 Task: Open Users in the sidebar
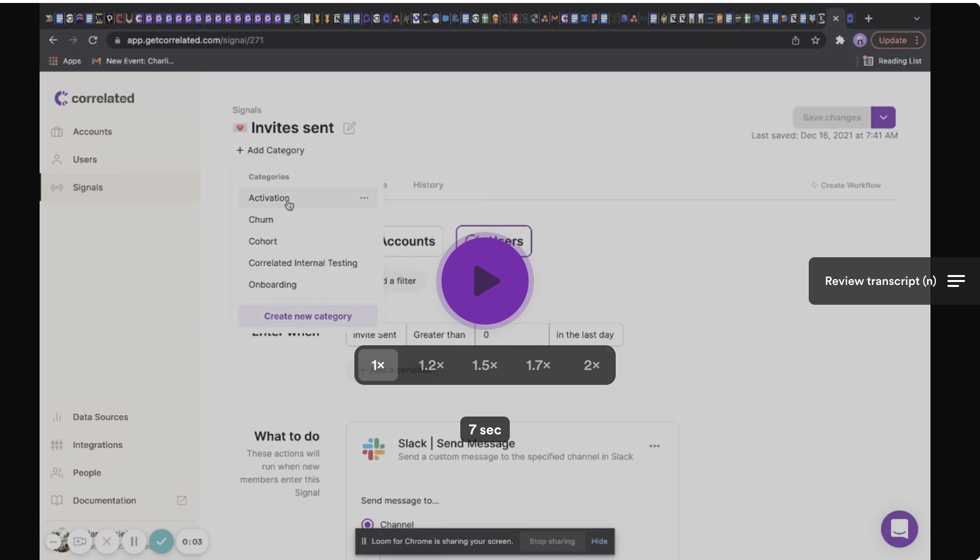pos(85,159)
